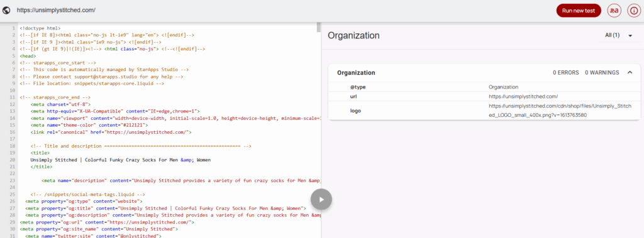Screen dimensions: 644x238
Task: Open the info icon in the header
Action: [x=634, y=11]
